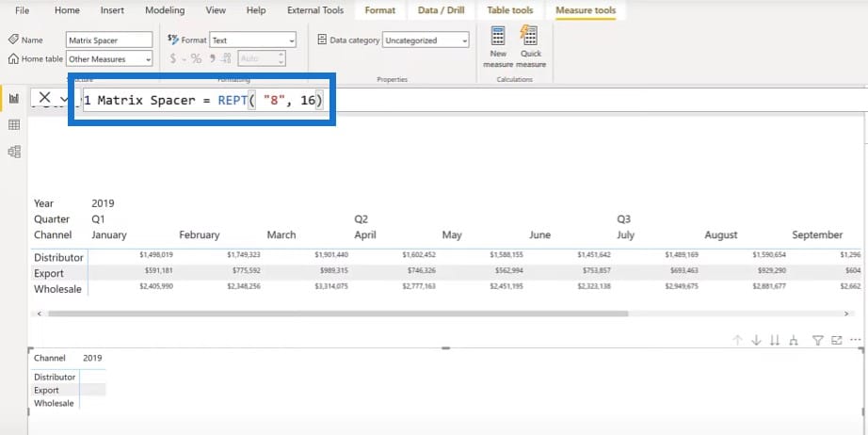Click the Data category icon
This screenshot has height=435, width=868.
tap(322, 40)
